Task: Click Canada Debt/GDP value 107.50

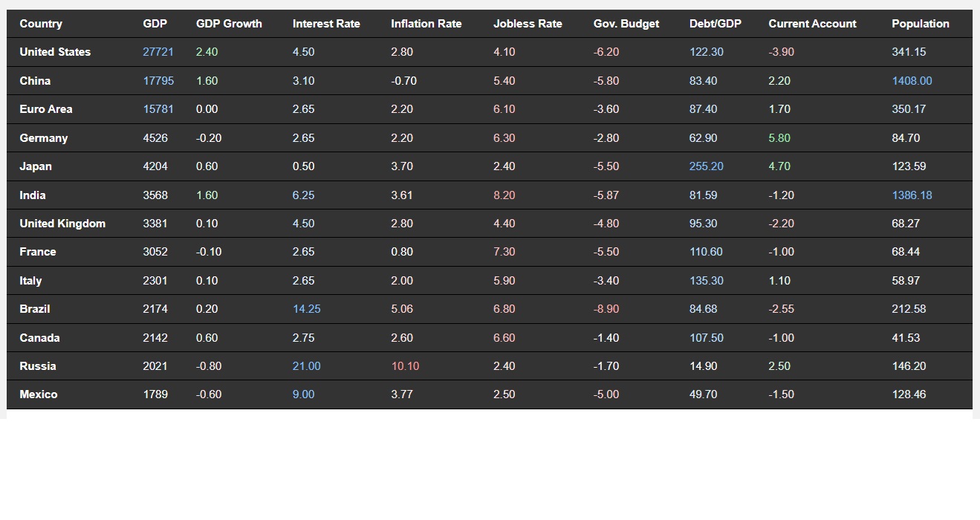Action: coord(706,338)
